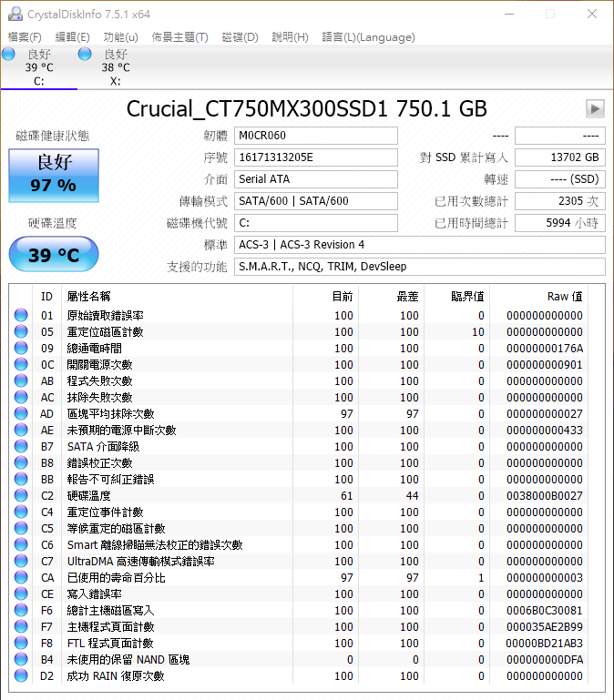Click status icon for attribute 0C
614x700 pixels.
[x=21, y=364]
